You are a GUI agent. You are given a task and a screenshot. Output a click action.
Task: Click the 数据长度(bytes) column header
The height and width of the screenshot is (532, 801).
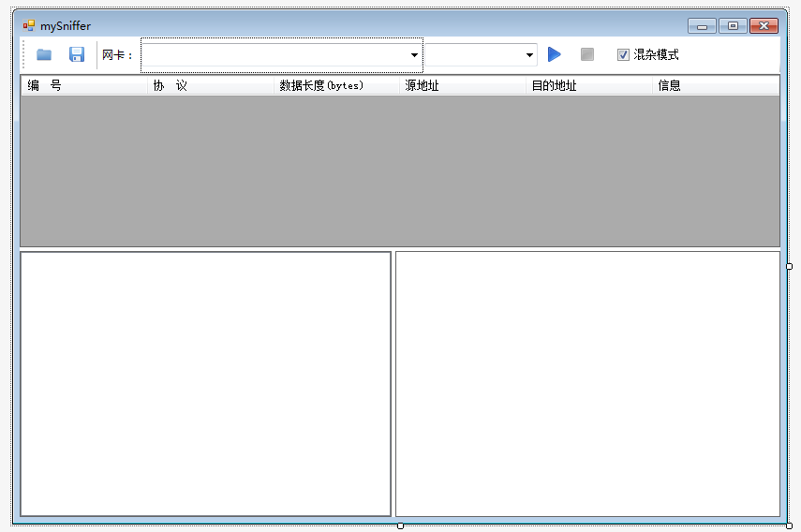(x=336, y=85)
